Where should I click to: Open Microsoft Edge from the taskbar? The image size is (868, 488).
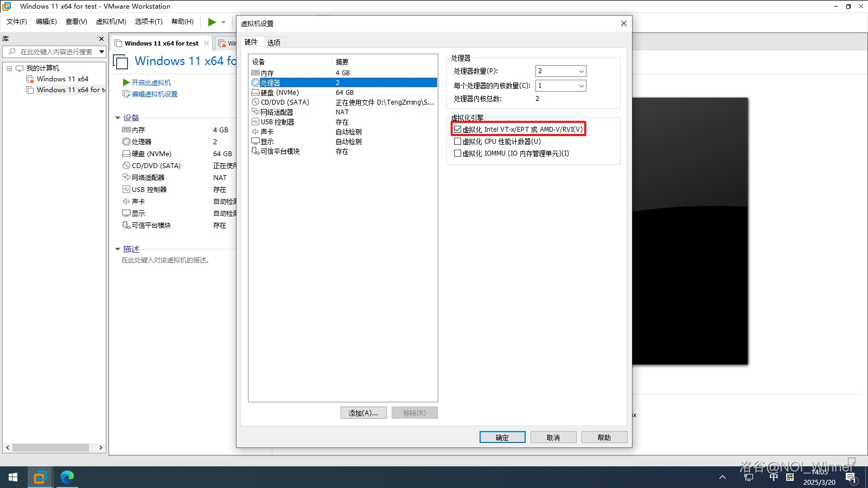click(67, 477)
